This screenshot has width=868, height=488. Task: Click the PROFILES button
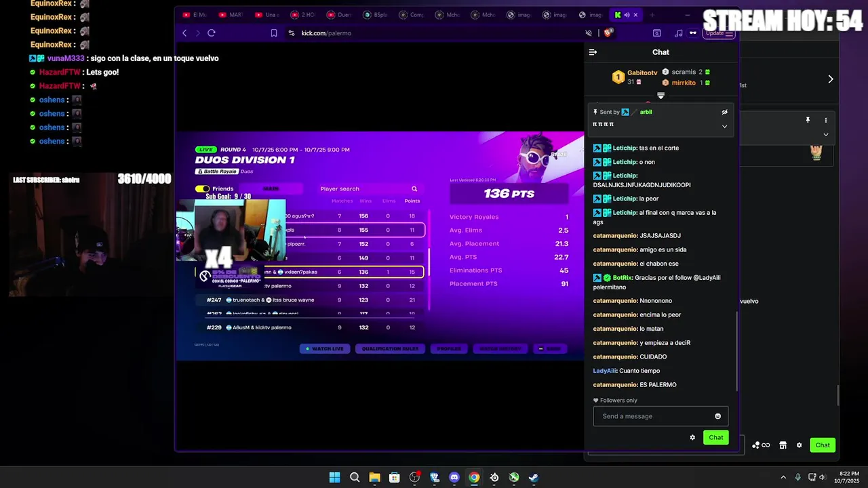pos(449,348)
